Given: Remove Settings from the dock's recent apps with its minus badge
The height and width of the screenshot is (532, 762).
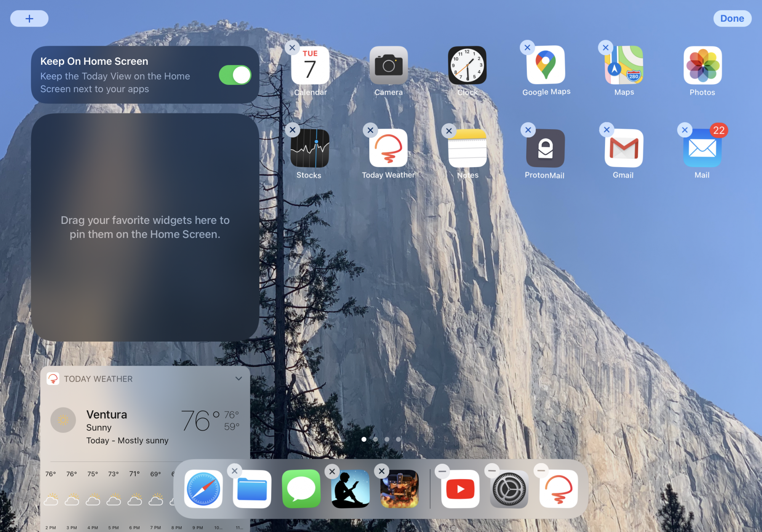Looking at the screenshot, I should (x=492, y=471).
